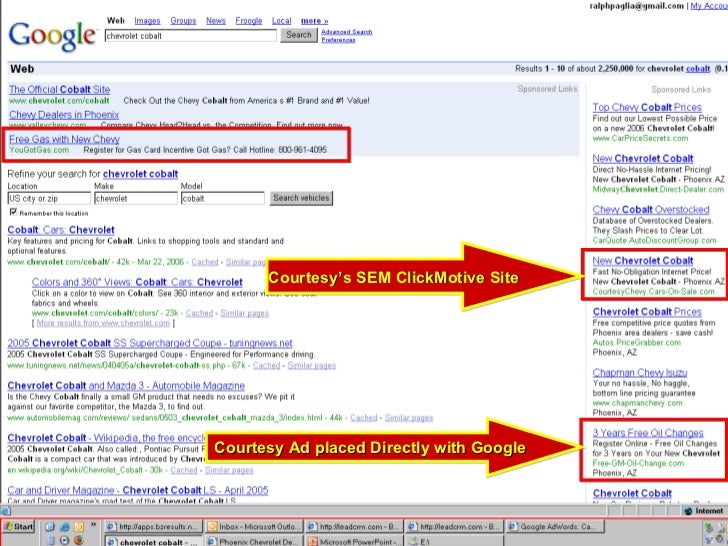Image resolution: width=728 pixels, height=546 pixels.
Task: Open the Chevy Cobalt Overstocked ad
Action: [x=650, y=209]
